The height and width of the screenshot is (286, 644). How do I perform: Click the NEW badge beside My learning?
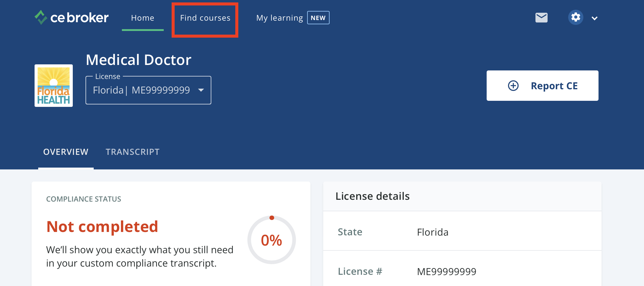[318, 18]
